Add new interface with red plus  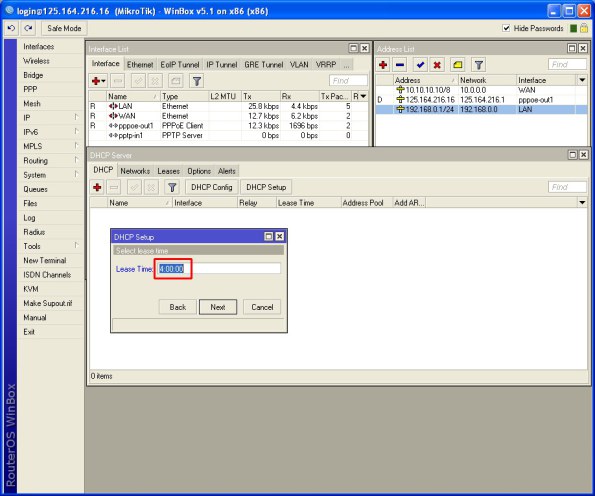pos(98,81)
